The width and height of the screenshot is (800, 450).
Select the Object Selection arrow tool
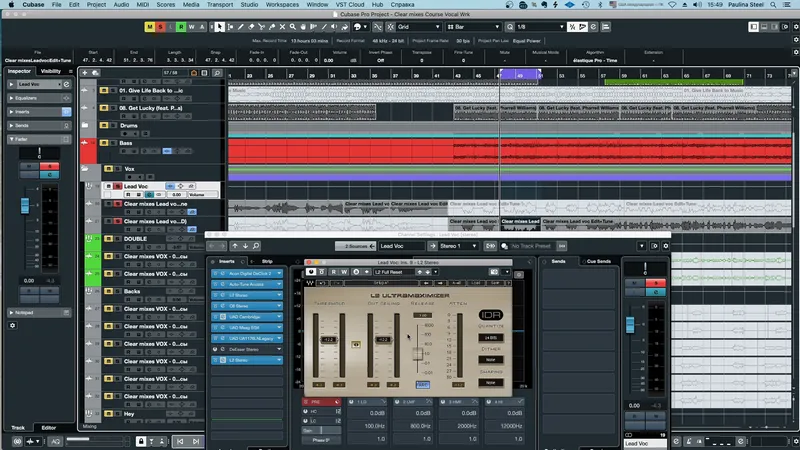tap(219, 27)
